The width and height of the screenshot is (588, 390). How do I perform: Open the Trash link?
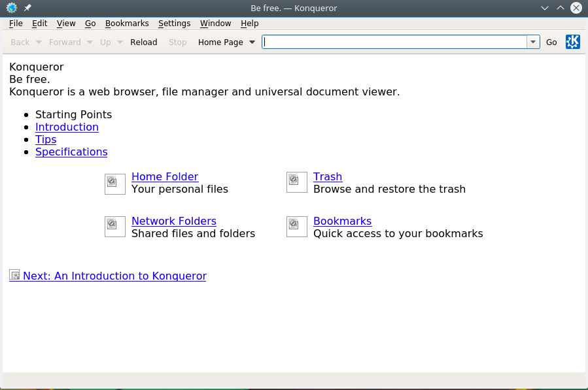tap(328, 176)
